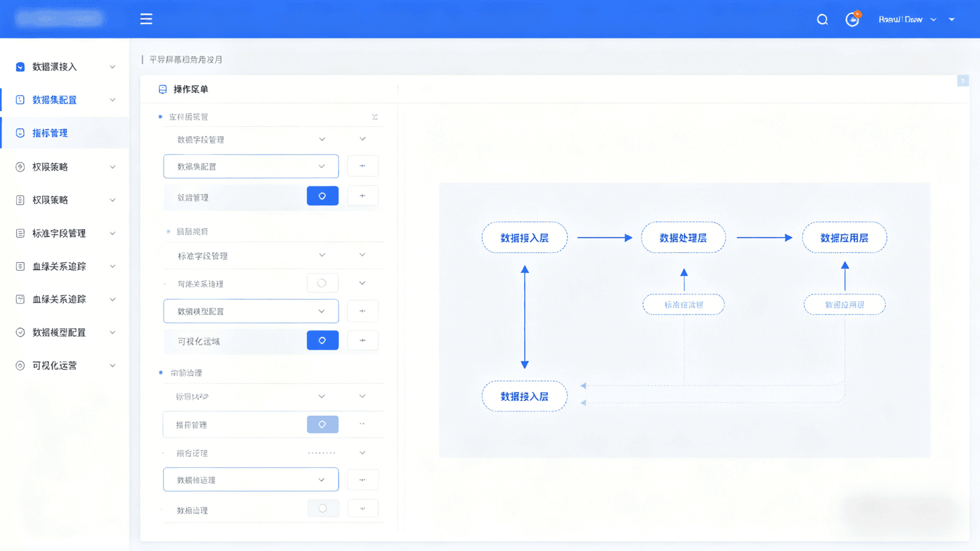The width and height of the screenshot is (980, 551).
Task: Click the small square button at top-right of panel
Action: (x=963, y=81)
